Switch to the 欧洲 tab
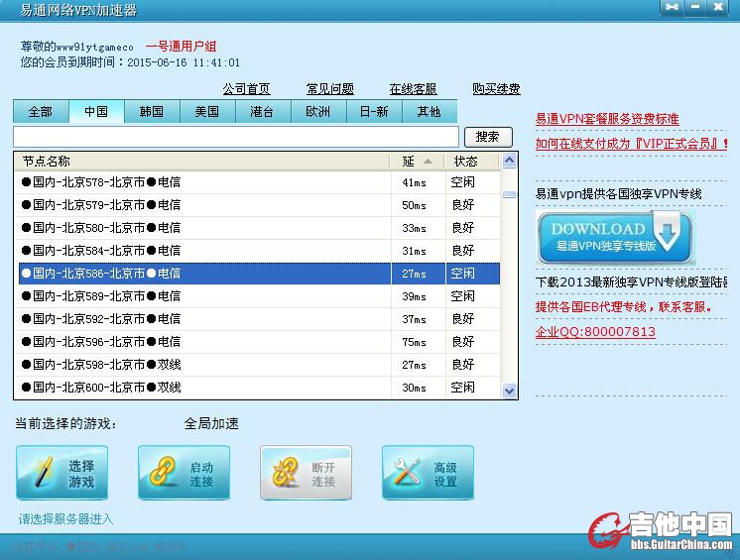This screenshot has width=740, height=560. [x=318, y=112]
